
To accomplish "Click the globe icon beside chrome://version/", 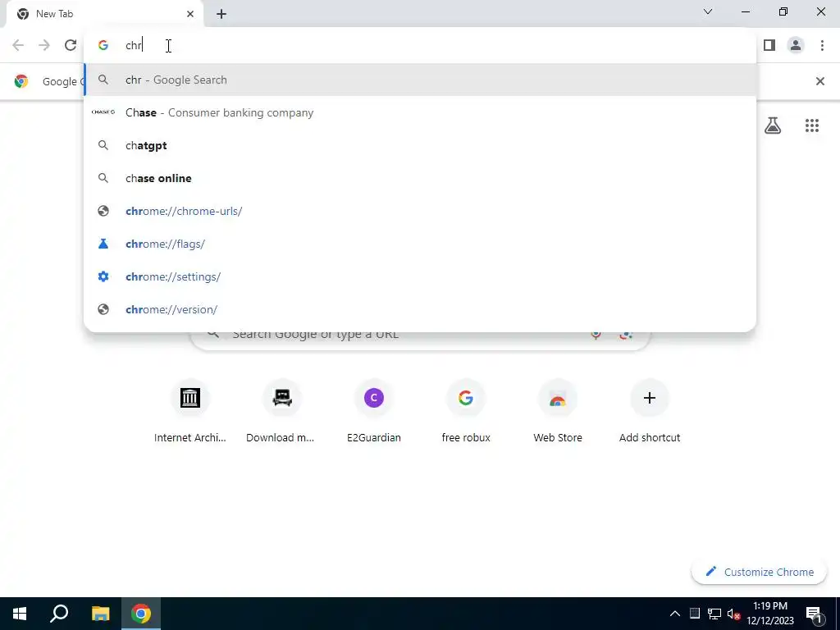I will pyautogui.click(x=103, y=309).
